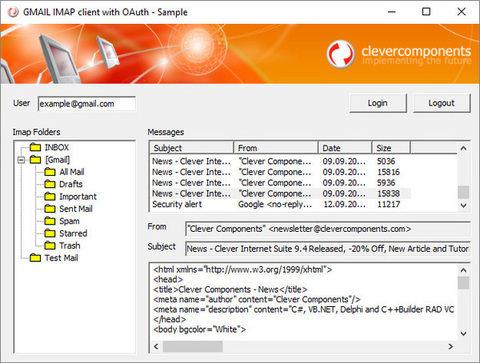Open the Test Mail folder icon
The image size is (480, 363).
click(35, 258)
